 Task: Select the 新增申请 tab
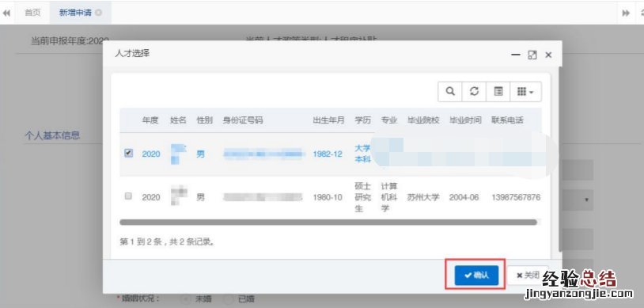click(75, 13)
